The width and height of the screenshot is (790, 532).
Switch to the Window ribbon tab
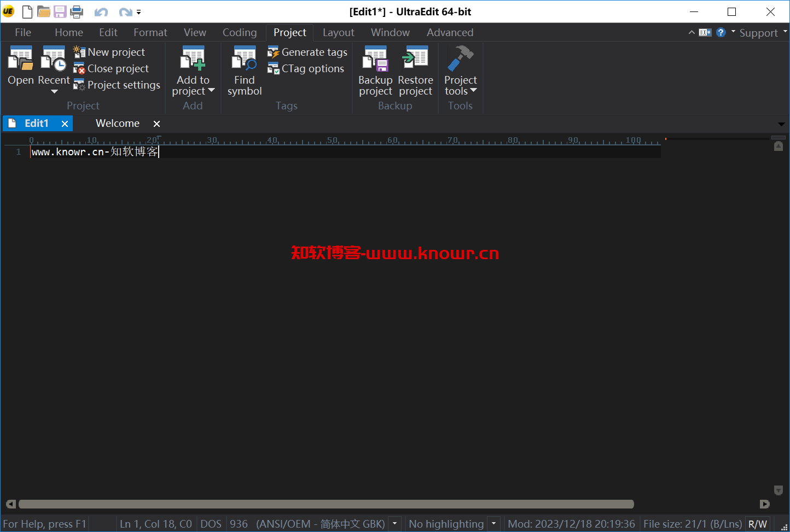pos(391,32)
